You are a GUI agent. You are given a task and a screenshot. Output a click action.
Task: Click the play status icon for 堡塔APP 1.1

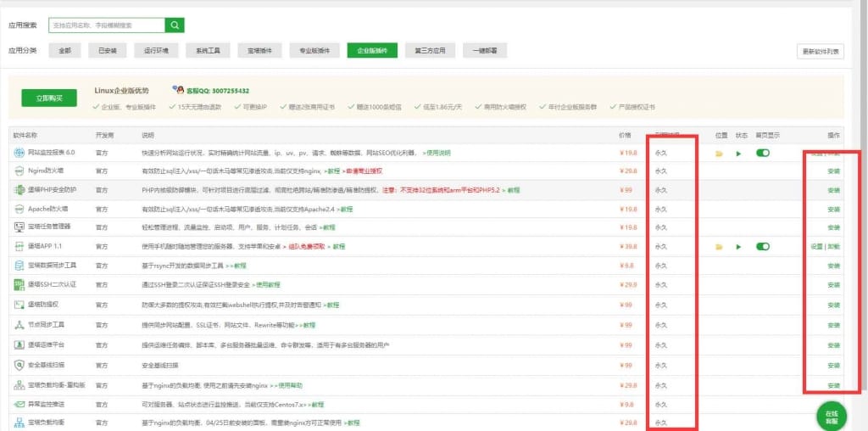click(738, 246)
